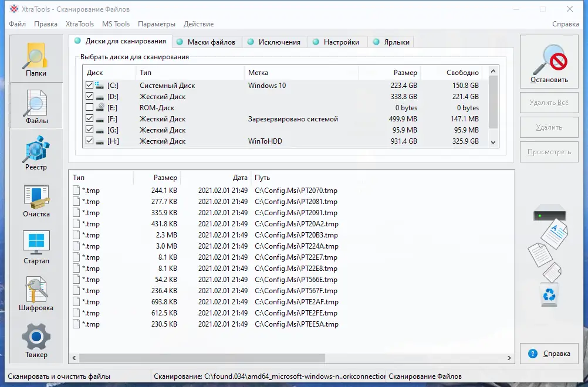Open the Твикер sidebar tool
Image resolution: width=588 pixels, height=387 pixels.
pos(36,341)
